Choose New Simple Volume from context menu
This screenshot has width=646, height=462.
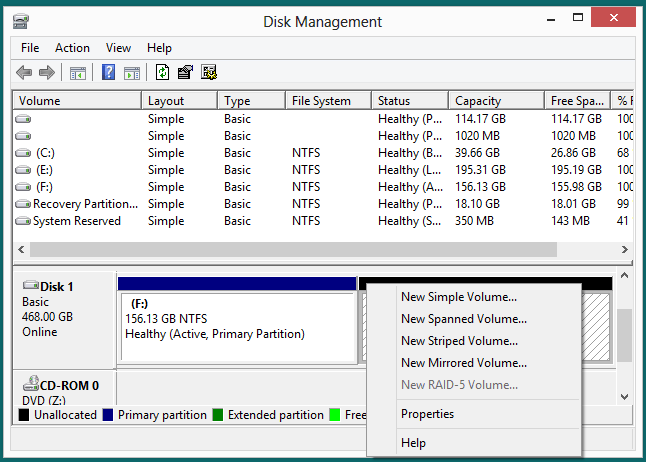pos(474,297)
